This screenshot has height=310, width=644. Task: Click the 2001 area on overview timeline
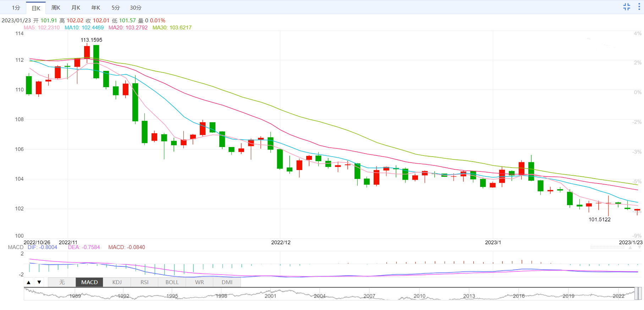pos(270,295)
